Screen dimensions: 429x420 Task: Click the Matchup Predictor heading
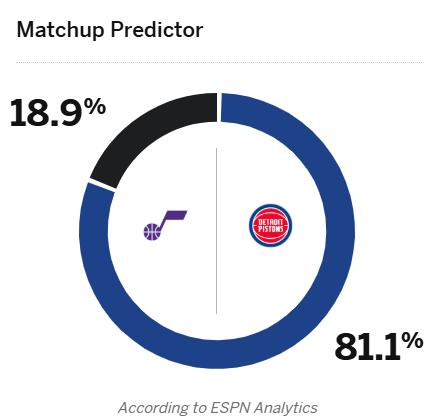110,29
